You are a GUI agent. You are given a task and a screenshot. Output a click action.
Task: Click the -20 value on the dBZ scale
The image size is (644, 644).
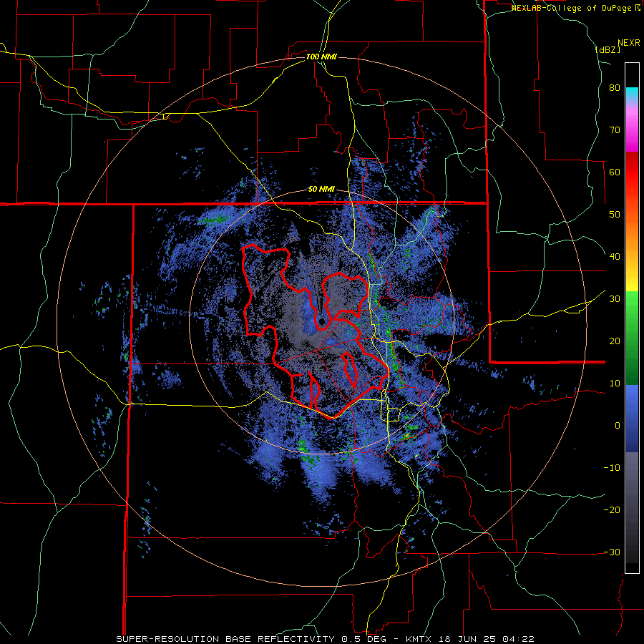(x=612, y=510)
